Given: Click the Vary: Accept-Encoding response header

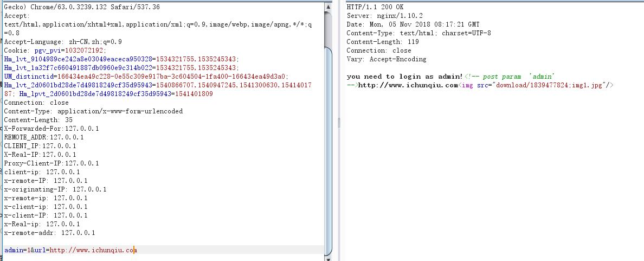Looking at the screenshot, I should (x=387, y=59).
